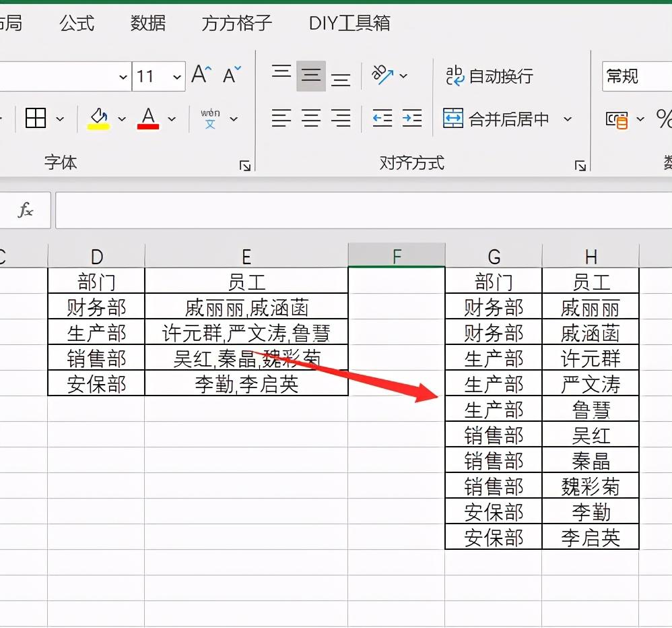Open fill color dropdown arrow

[122, 119]
